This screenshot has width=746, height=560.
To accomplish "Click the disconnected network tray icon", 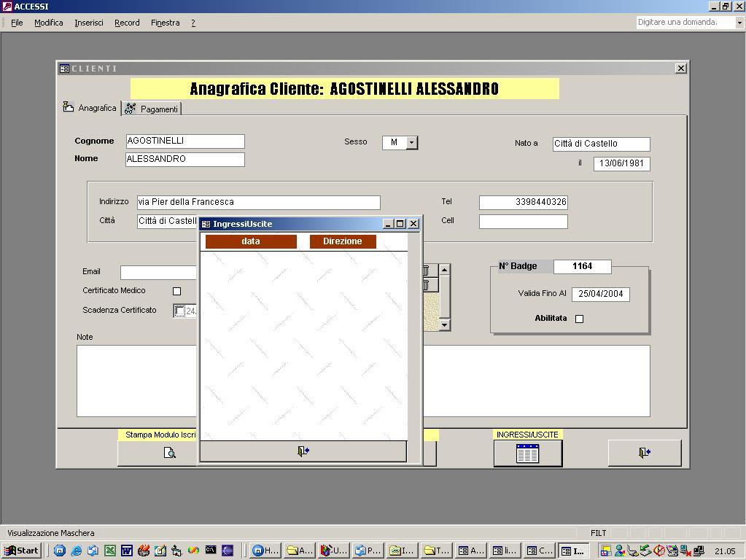I will (685, 551).
